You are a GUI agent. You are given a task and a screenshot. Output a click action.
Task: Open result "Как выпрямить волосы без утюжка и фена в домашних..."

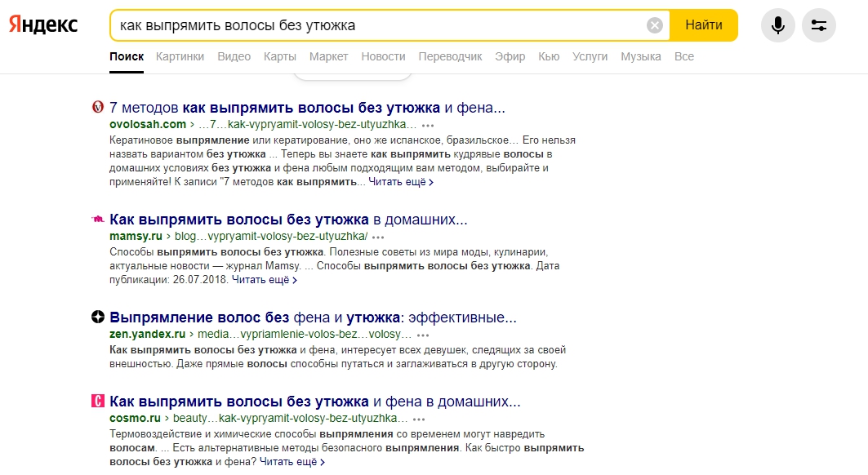tap(315, 402)
